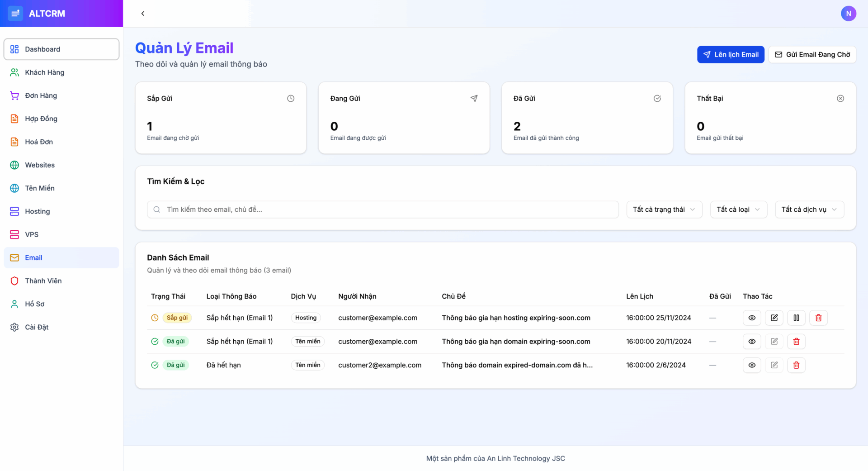
Task: Preview the expired-domain.com email via eye icon
Action: point(752,365)
